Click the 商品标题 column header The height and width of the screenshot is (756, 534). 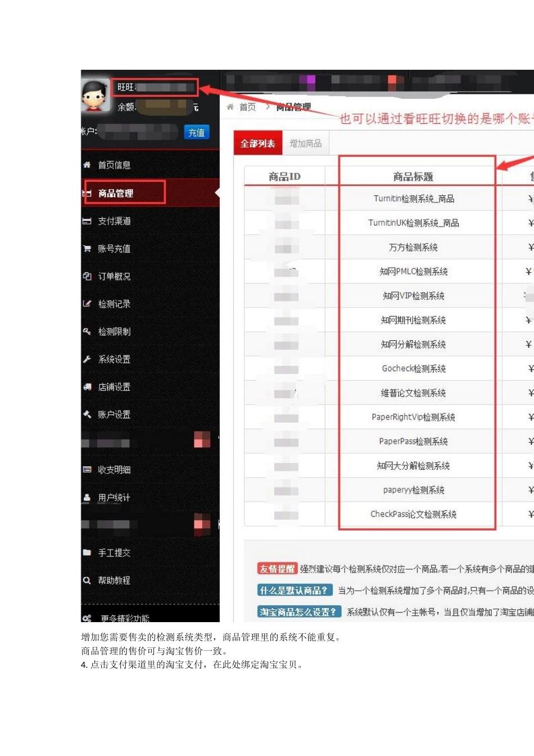coord(413,177)
